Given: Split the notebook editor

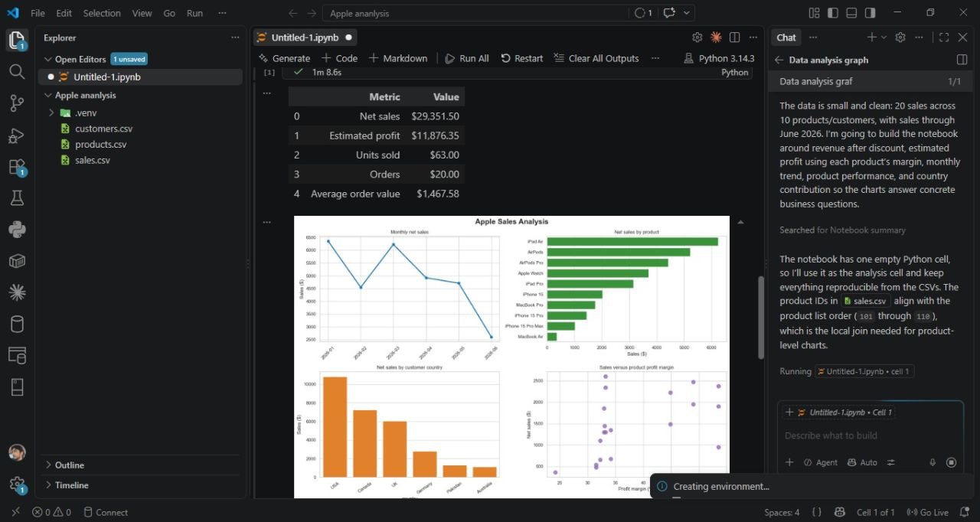Looking at the screenshot, I should (734, 38).
